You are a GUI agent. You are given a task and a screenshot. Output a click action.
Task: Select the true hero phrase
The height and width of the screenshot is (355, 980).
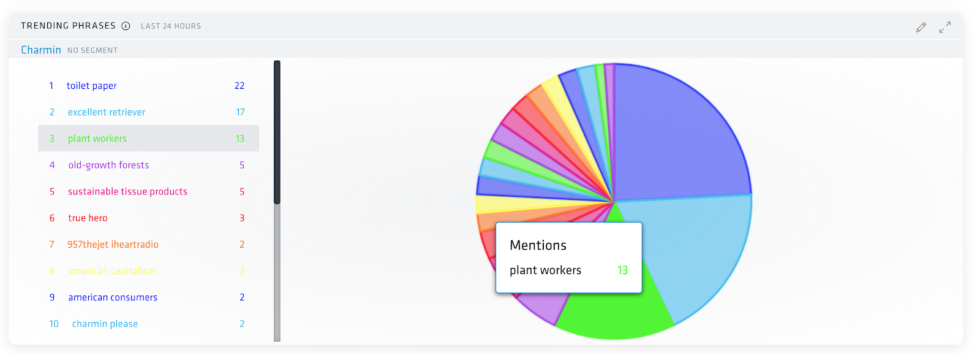pyautogui.click(x=88, y=218)
